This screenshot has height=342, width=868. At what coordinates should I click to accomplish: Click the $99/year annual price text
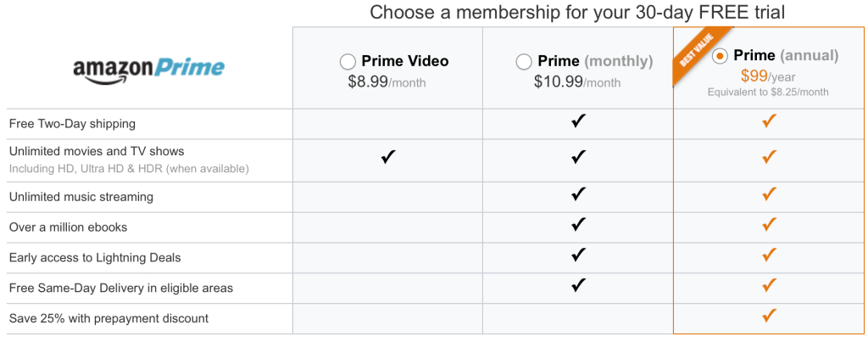tap(767, 76)
